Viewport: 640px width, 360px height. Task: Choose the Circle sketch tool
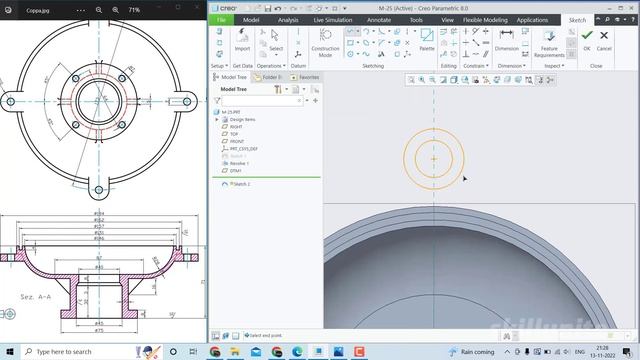pos(351,54)
